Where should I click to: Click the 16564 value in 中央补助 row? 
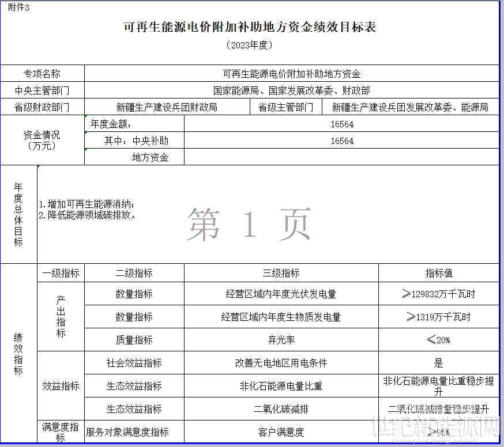(x=342, y=141)
